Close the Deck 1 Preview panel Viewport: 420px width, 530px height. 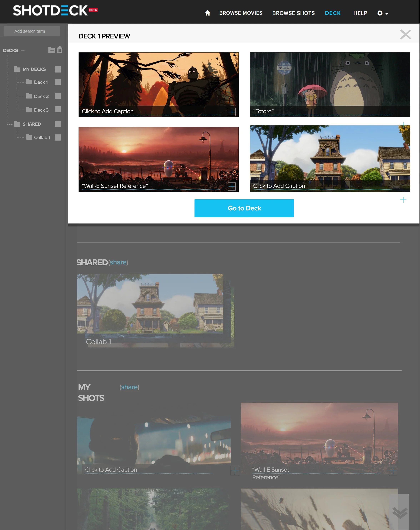pyautogui.click(x=405, y=35)
